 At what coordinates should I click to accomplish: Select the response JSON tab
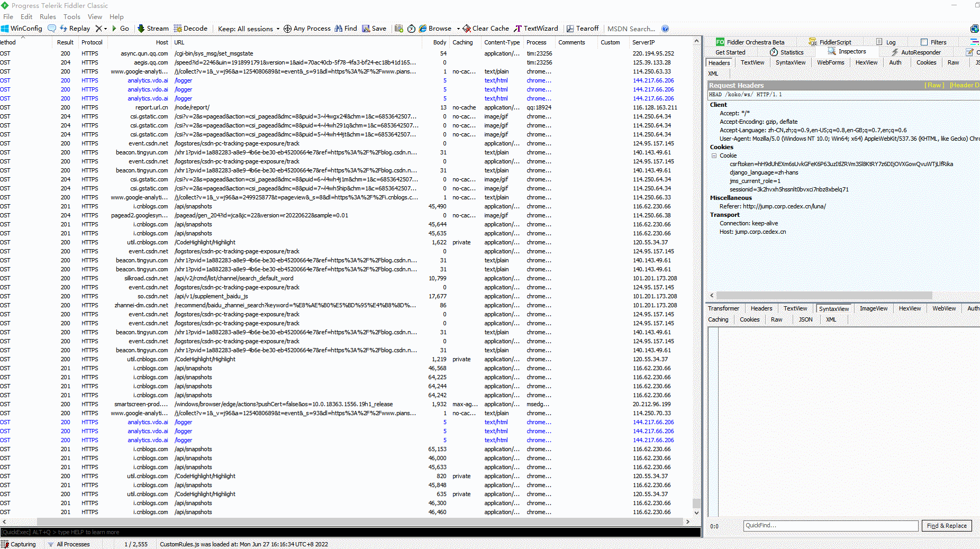805,319
